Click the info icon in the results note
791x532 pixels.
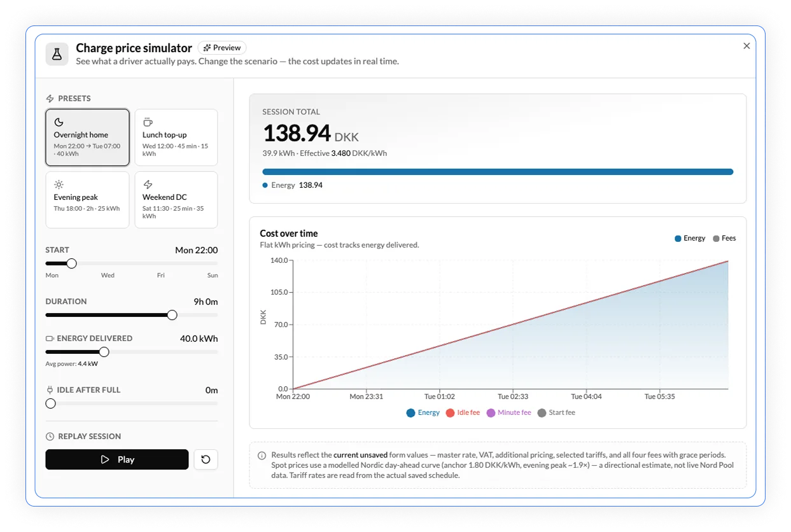coord(262,456)
